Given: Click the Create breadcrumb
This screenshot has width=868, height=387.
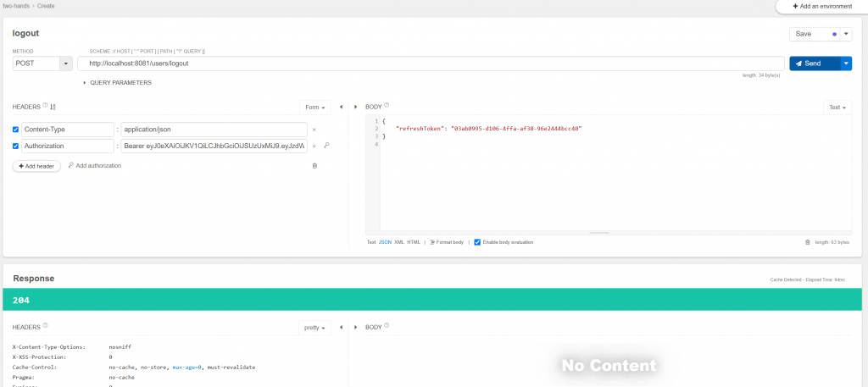Looking at the screenshot, I should (x=46, y=6).
